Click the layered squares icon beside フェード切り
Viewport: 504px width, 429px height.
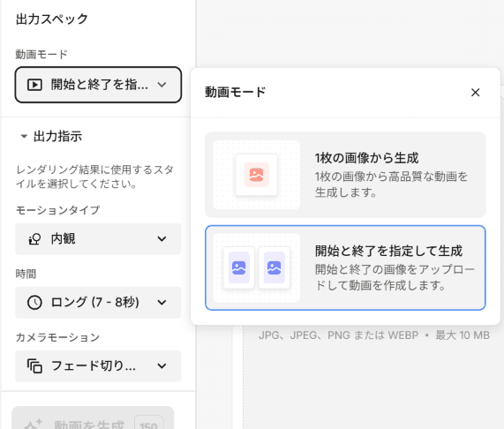point(34,366)
